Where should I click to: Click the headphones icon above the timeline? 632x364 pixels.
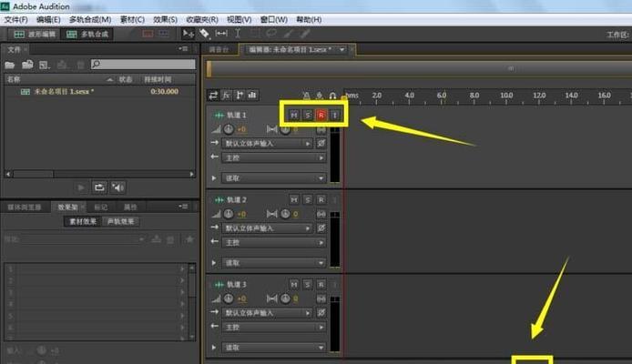coord(333,95)
